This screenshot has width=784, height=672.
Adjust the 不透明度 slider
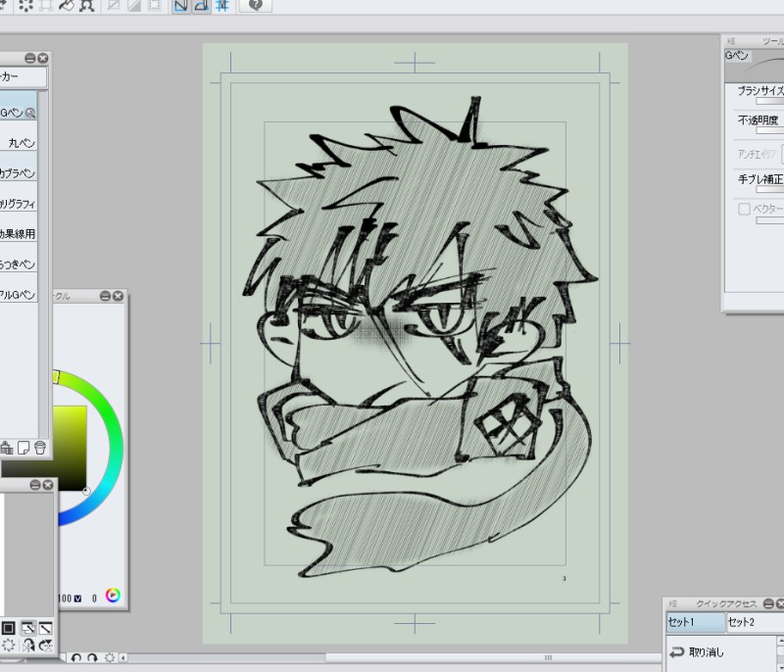pyautogui.click(x=770, y=130)
